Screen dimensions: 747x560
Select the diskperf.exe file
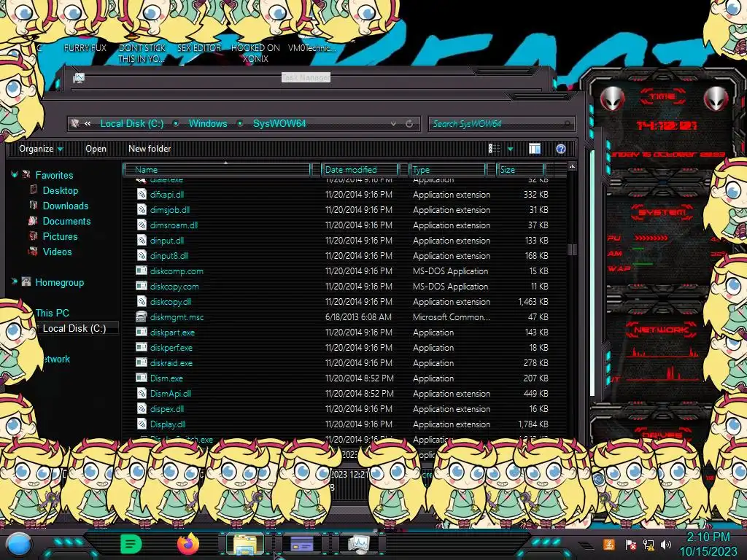171,348
